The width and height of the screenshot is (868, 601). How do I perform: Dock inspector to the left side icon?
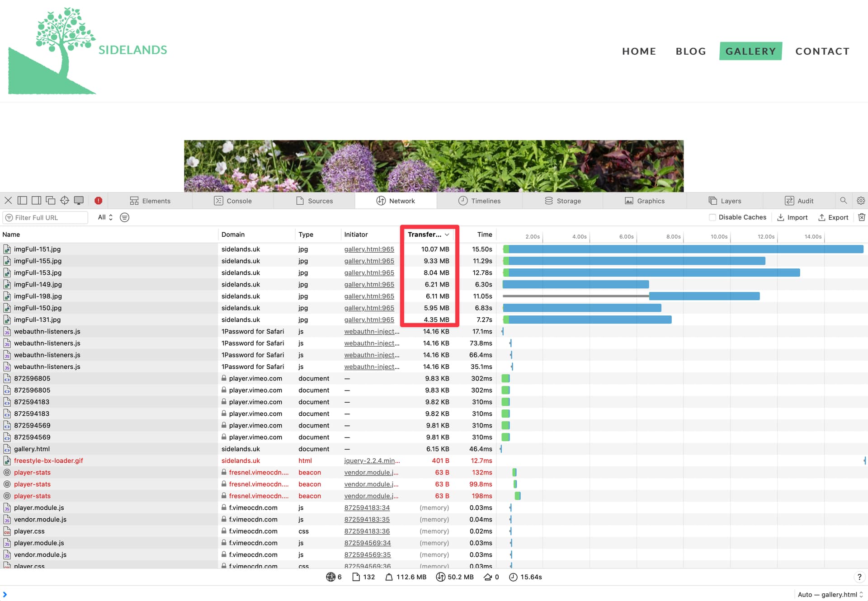click(x=22, y=201)
